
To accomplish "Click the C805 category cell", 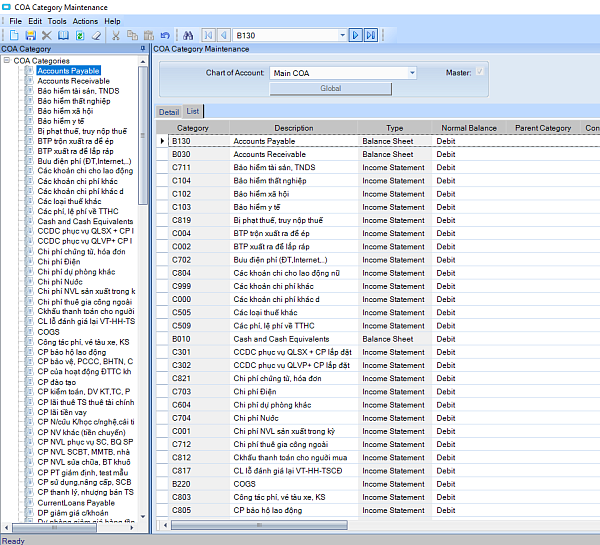I will 199,510.
